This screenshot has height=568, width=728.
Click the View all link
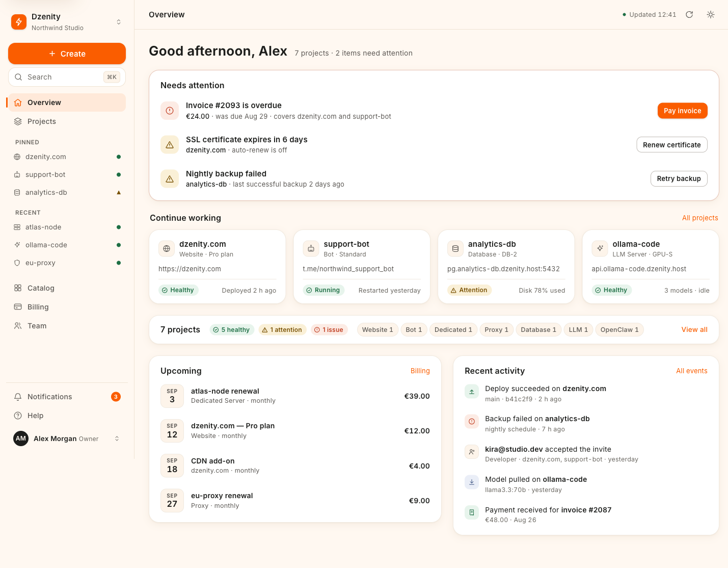[x=694, y=330]
